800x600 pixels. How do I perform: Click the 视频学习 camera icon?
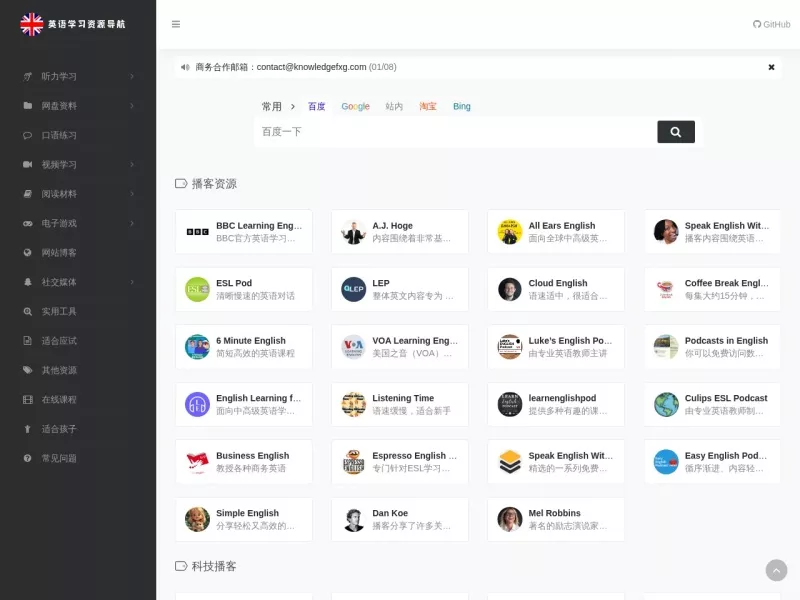(x=28, y=164)
